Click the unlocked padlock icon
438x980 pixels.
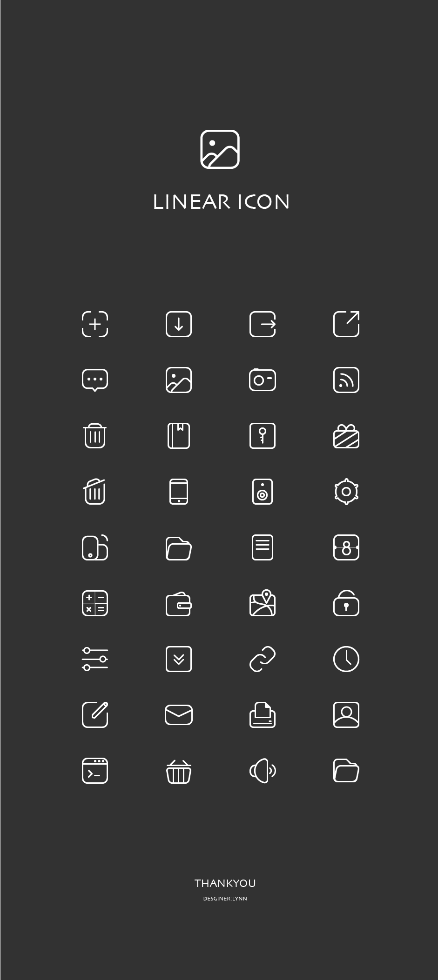click(x=346, y=603)
